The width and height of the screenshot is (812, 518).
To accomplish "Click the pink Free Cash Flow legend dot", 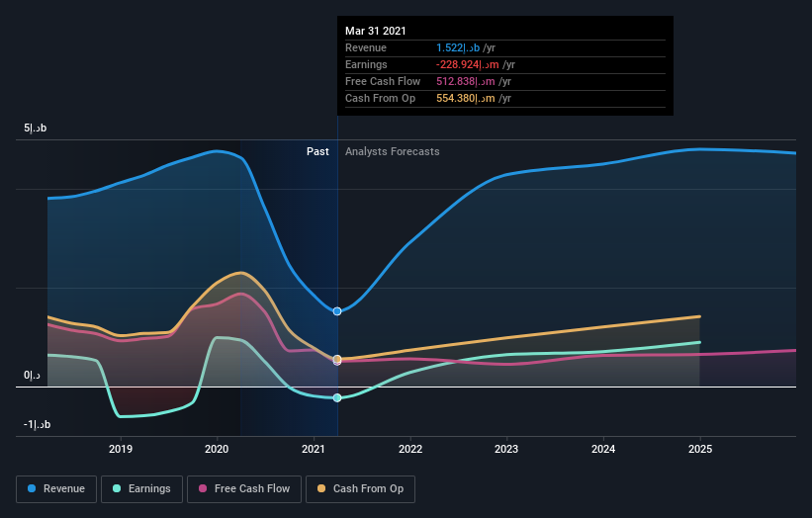I will click(x=203, y=488).
